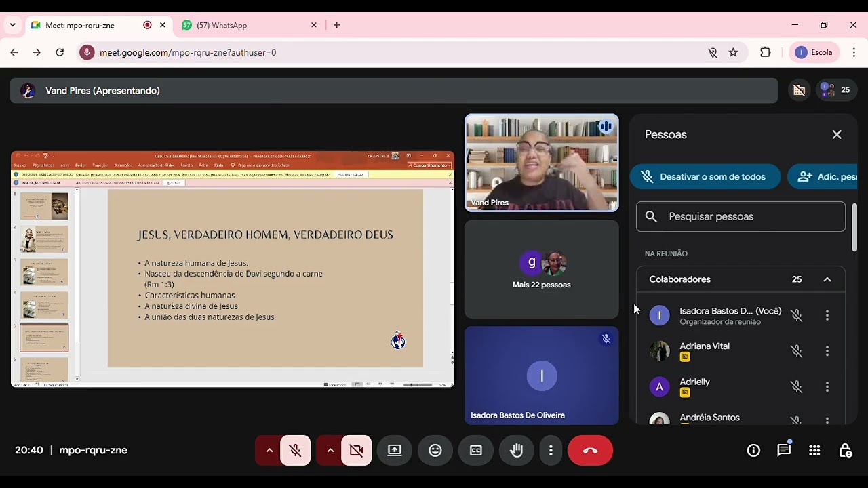Open meeting details info icon
The width and height of the screenshot is (868, 488).
pyautogui.click(x=753, y=450)
